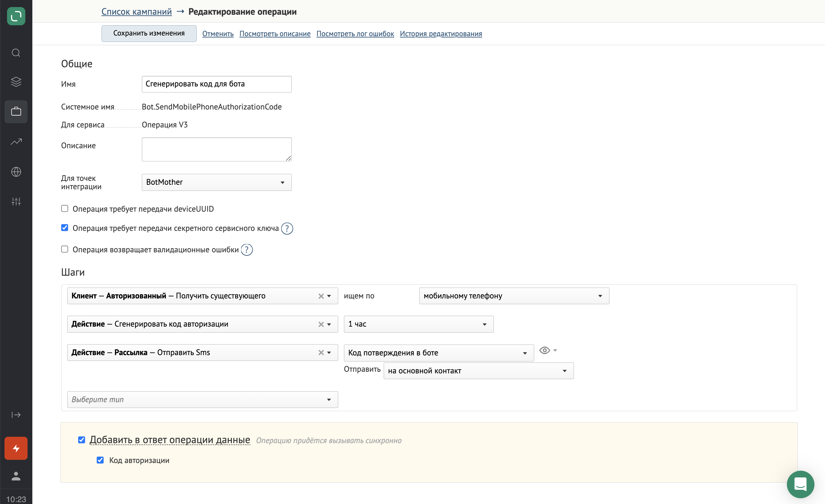Viewport: 825px width, 504px height.
Task: Open the globe sidebar icon
Action: [16, 172]
